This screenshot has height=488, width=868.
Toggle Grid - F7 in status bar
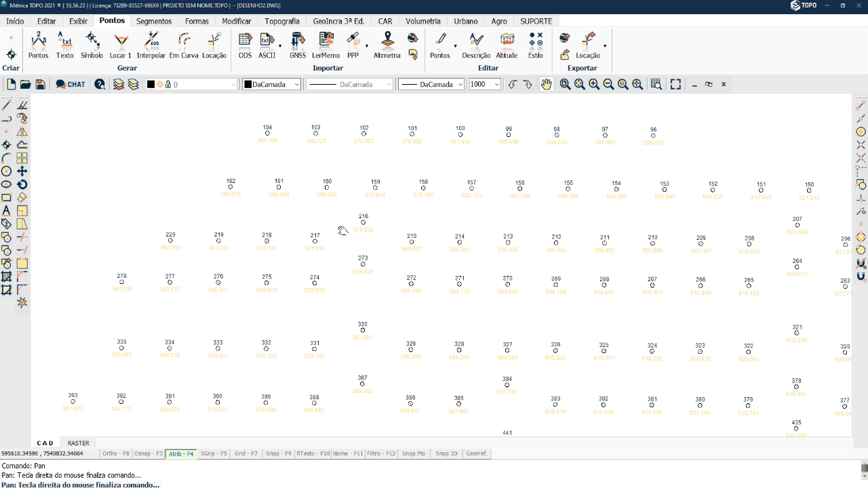coord(245,453)
